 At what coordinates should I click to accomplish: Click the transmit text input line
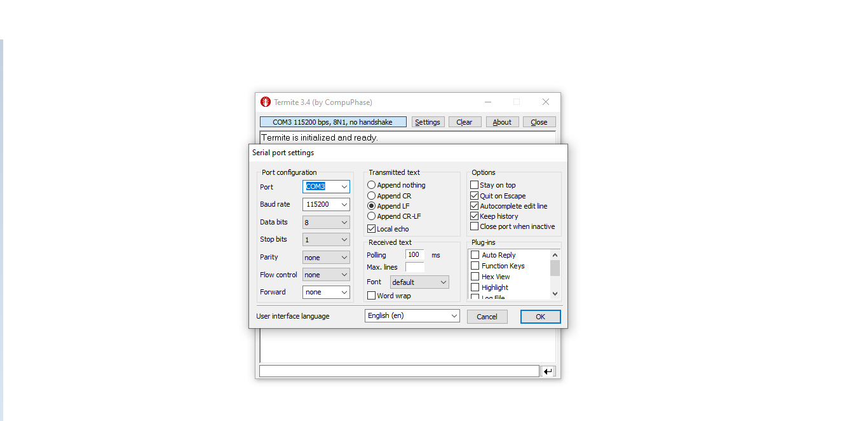pos(399,371)
